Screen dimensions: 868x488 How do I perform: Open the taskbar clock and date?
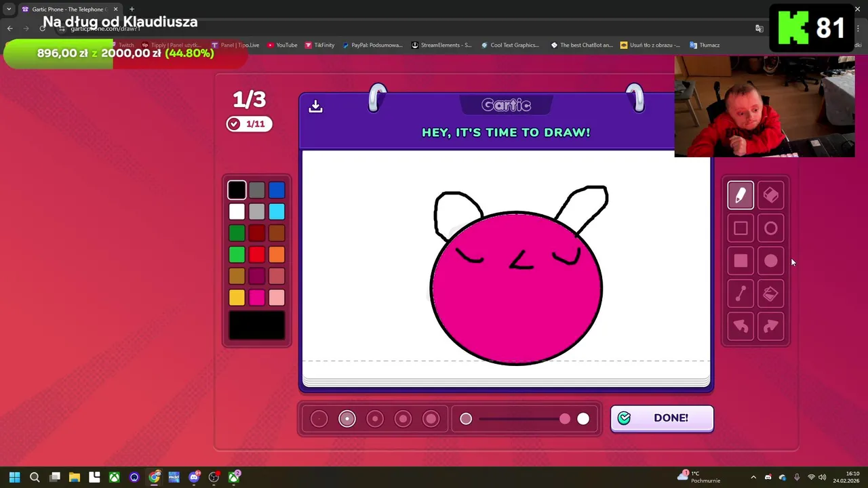click(x=846, y=477)
